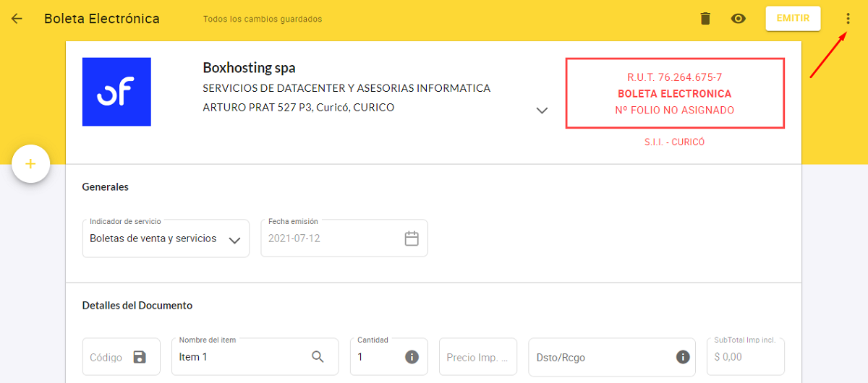Go back using the left arrow icon
The image size is (868, 383).
17,19
